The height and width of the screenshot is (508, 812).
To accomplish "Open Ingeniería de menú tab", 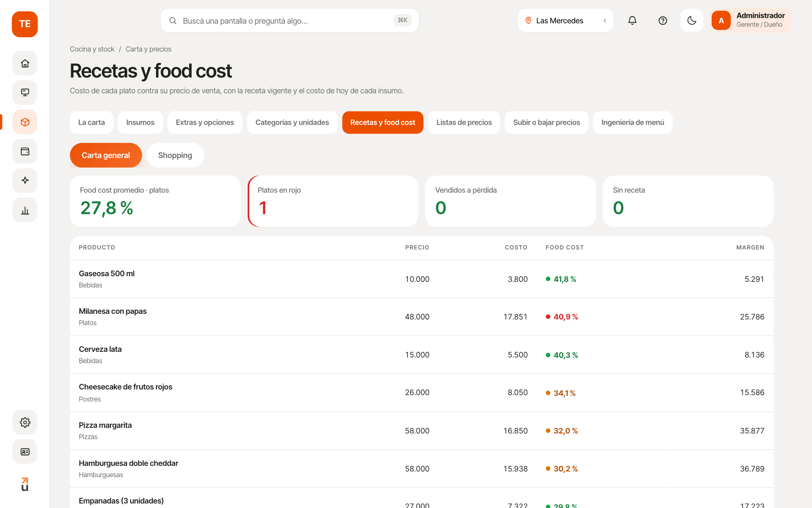I will pyautogui.click(x=633, y=122).
